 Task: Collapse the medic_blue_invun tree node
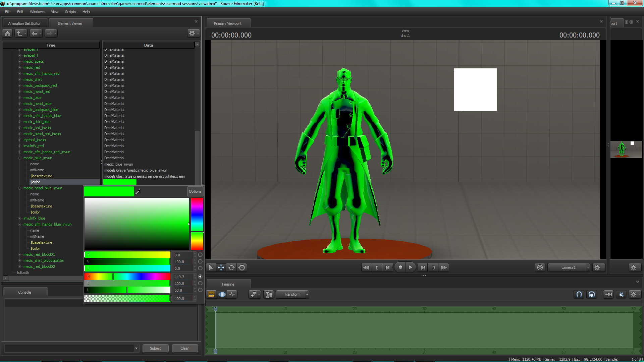tap(20, 158)
